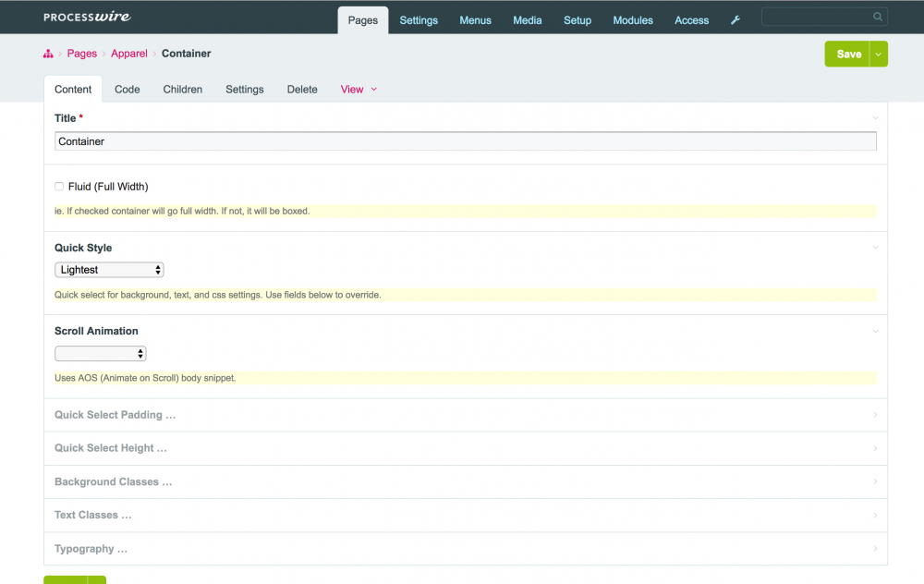Image resolution: width=924 pixels, height=584 pixels.
Task: Click the green Save button
Action: coord(847,55)
